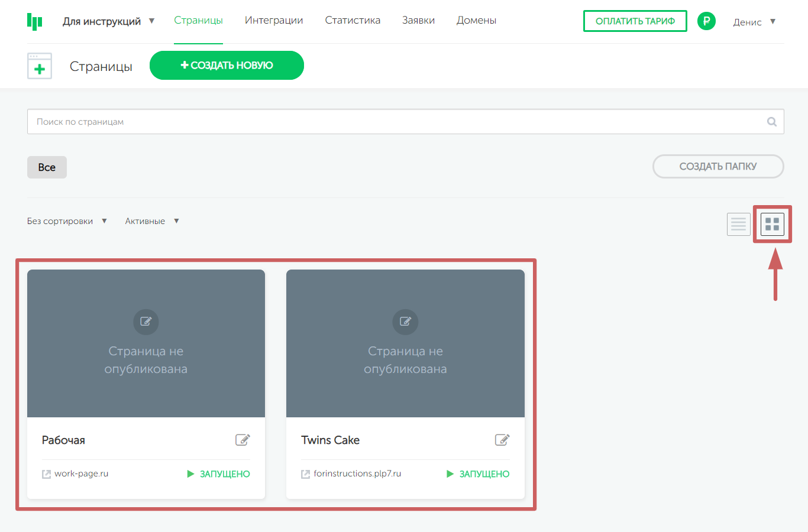Open the Без сортировки sorting dropdown
The width and height of the screenshot is (808, 532).
(x=67, y=221)
